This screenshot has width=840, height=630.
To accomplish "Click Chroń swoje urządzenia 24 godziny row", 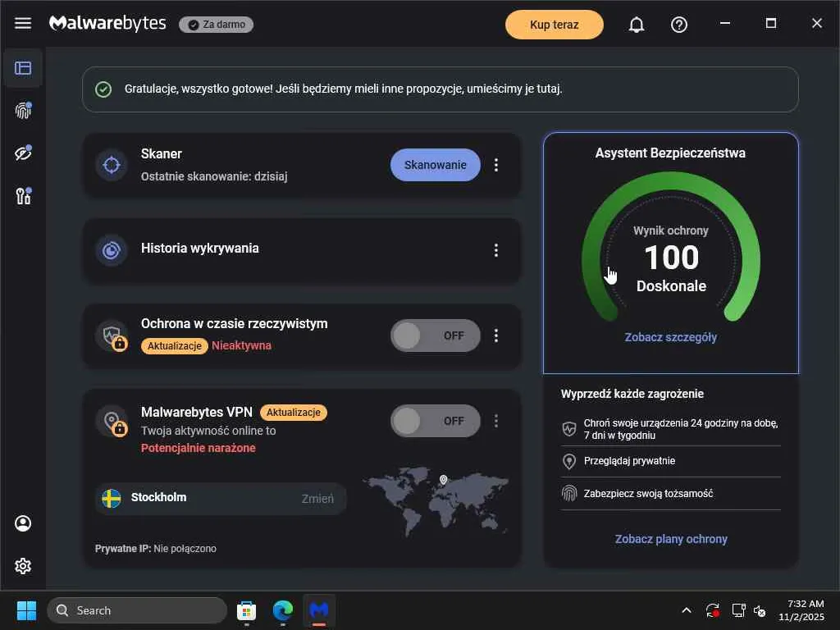I will tap(671, 429).
